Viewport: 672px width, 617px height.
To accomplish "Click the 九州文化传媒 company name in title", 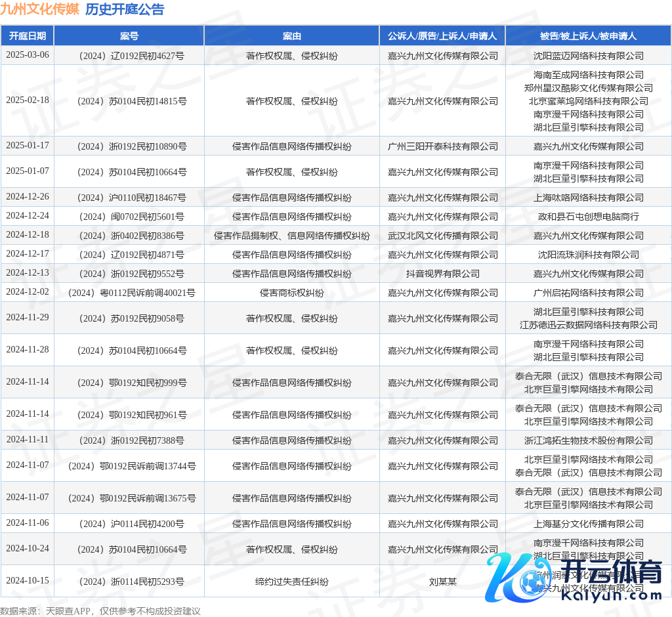I will pyautogui.click(x=39, y=9).
